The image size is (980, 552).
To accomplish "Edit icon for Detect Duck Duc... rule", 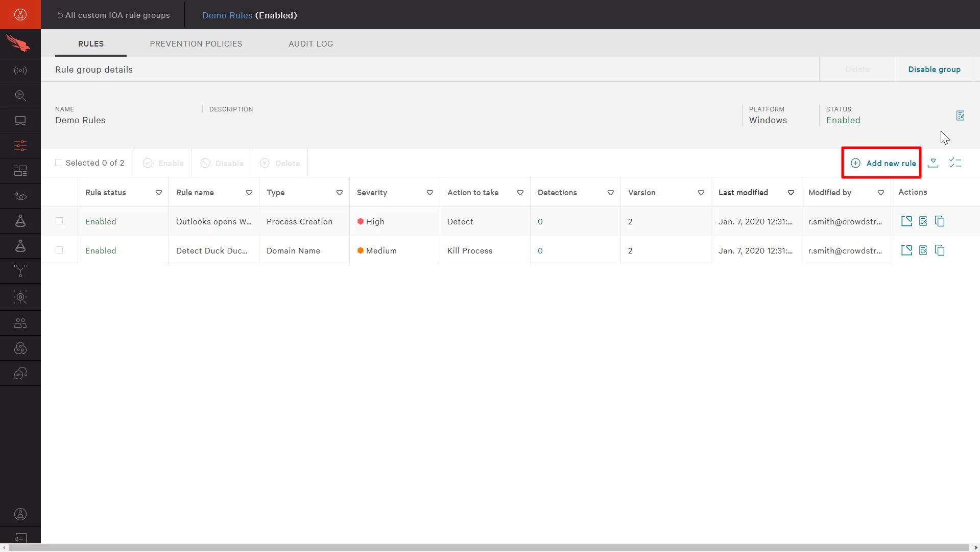I will [923, 250].
